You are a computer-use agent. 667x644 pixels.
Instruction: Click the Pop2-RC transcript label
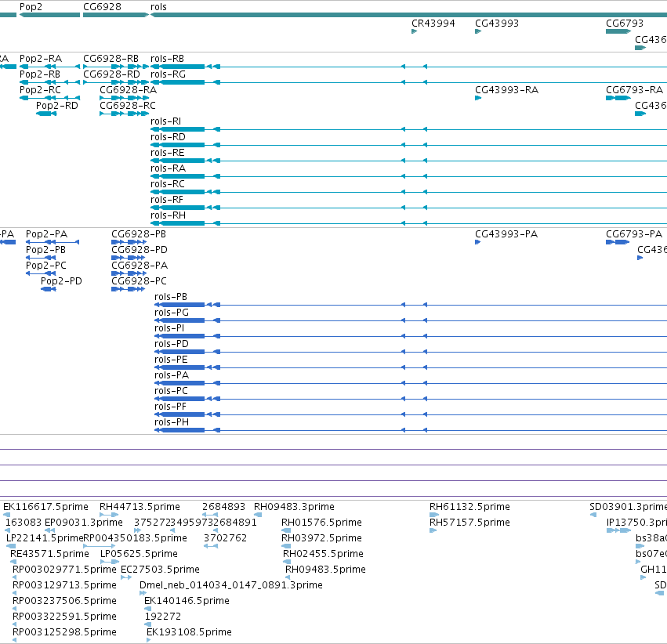41,90
